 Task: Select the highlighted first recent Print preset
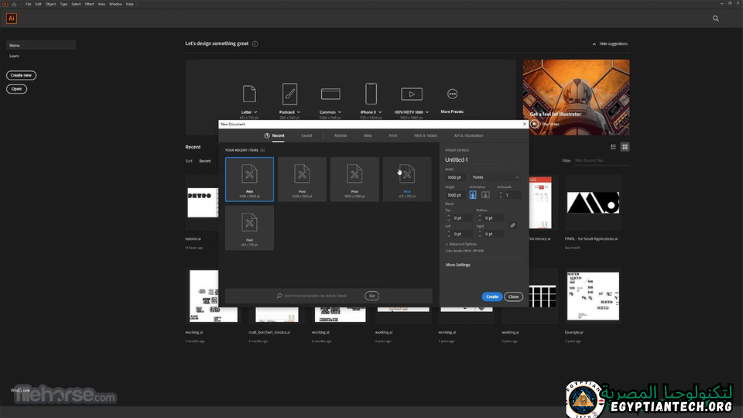249,179
